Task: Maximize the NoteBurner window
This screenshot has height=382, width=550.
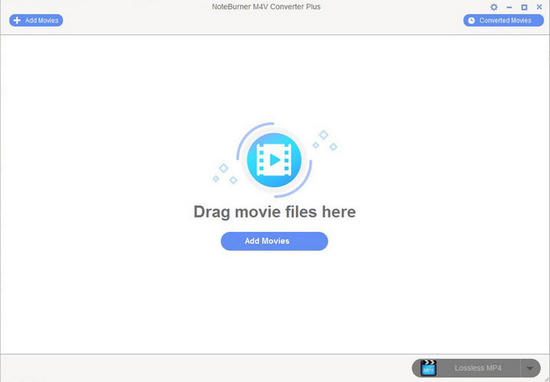Action: [524, 7]
